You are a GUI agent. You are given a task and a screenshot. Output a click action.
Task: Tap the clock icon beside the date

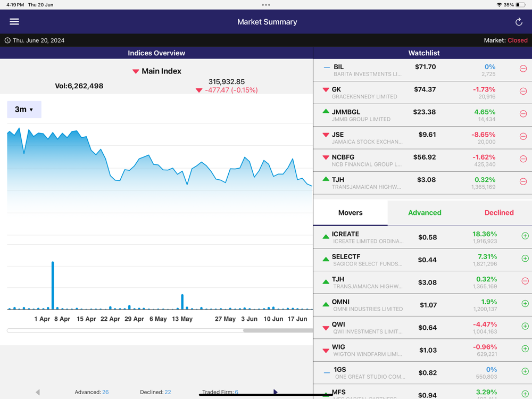click(7, 40)
